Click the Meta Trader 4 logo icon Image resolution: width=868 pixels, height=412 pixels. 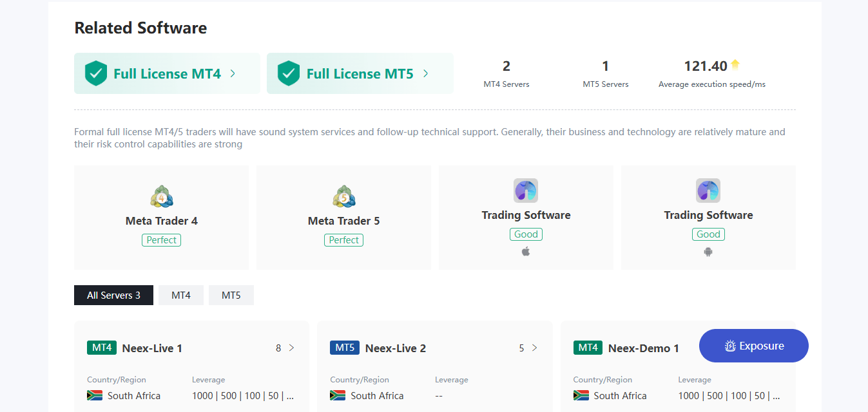[x=162, y=196]
